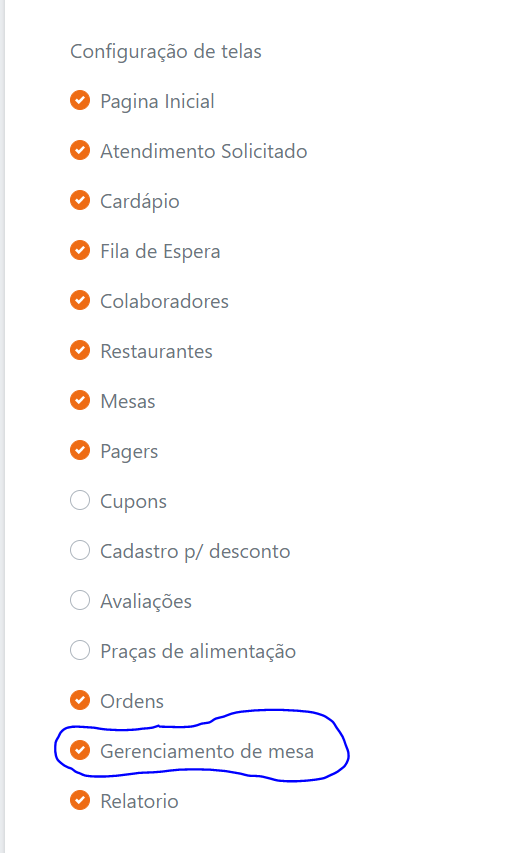Select the Cupons label text
The image size is (519, 853).
133,502
